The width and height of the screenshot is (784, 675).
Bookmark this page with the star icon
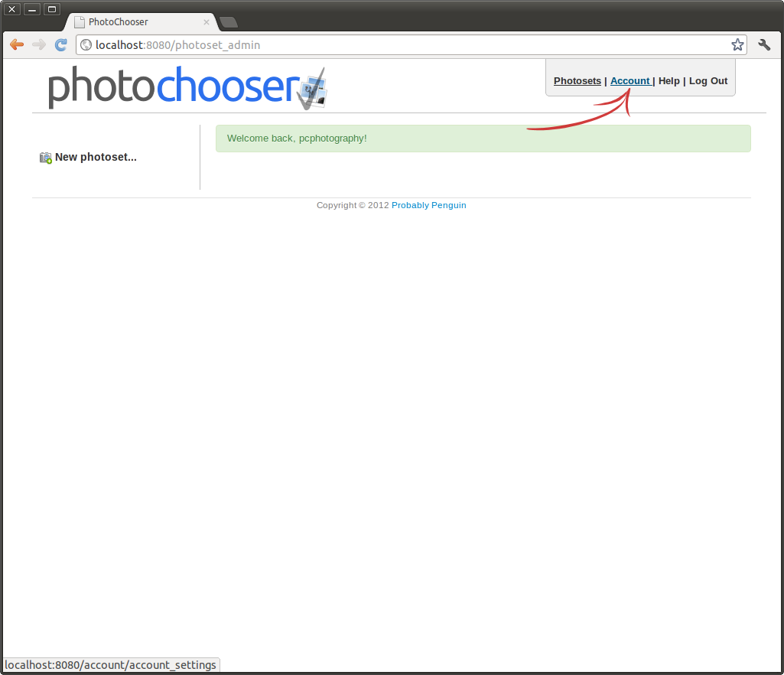(x=737, y=45)
